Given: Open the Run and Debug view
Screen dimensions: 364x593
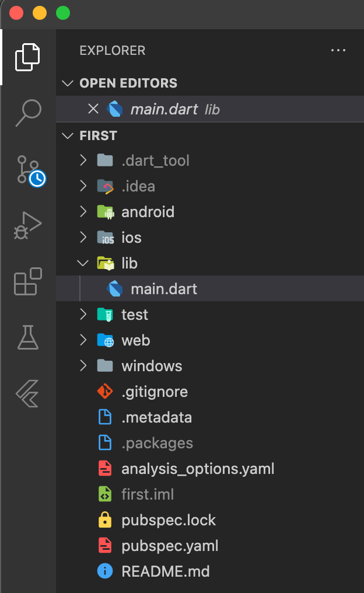Looking at the screenshot, I should (x=27, y=225).
